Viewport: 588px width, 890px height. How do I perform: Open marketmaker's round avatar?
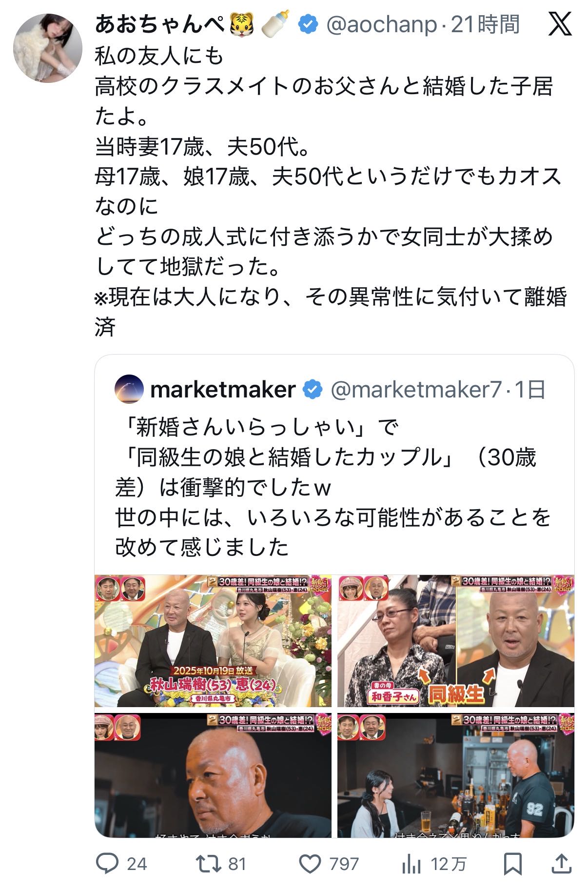click(129, 389)
